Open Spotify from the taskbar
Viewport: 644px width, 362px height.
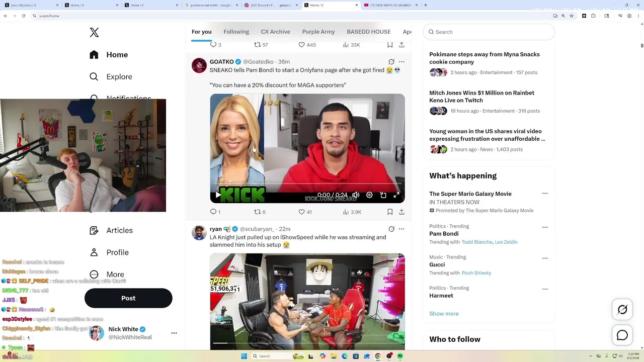pos(400,356)
